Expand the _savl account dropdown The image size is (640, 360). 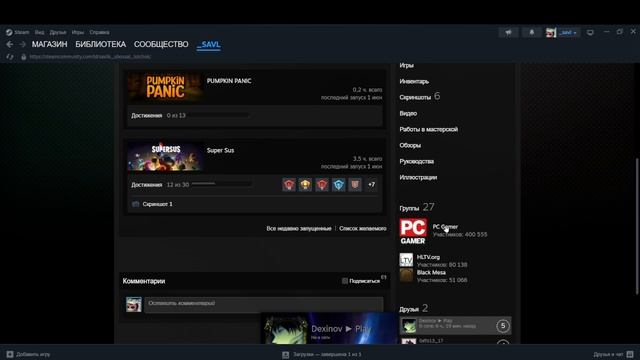568,32
